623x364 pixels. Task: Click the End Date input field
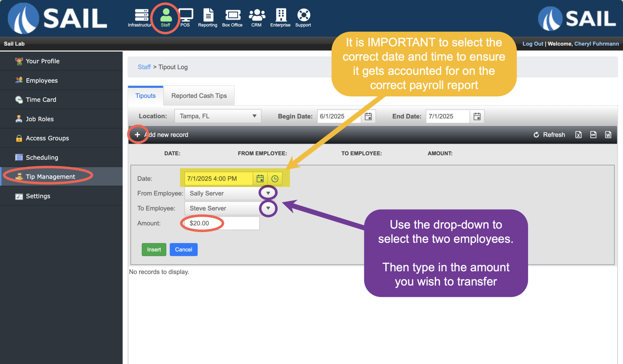(448, 116)
